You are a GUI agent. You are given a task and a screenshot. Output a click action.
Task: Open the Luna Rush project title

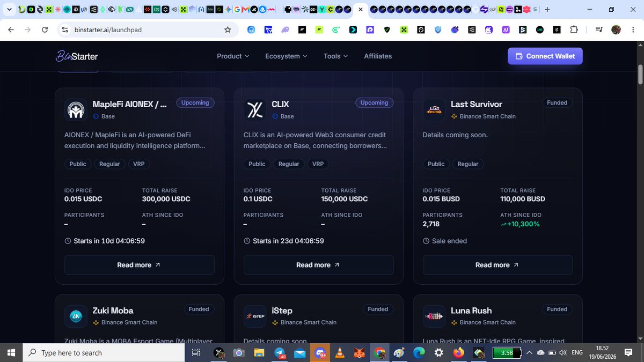coord(471,311)
